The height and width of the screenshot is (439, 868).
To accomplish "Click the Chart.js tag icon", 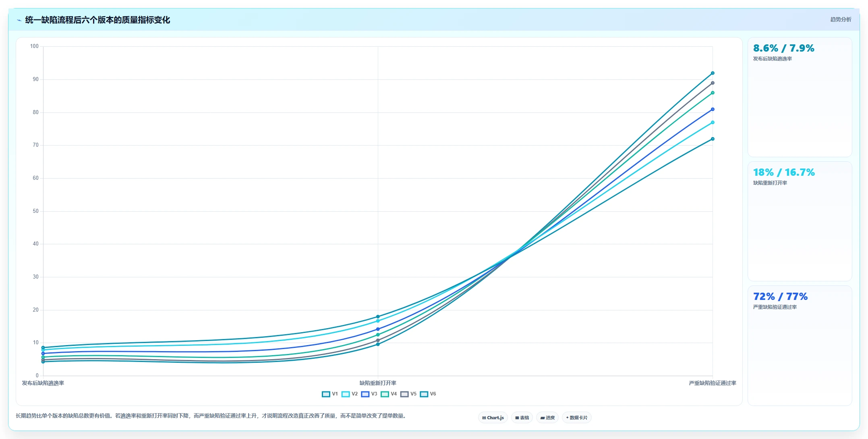I will pos(484,418).
